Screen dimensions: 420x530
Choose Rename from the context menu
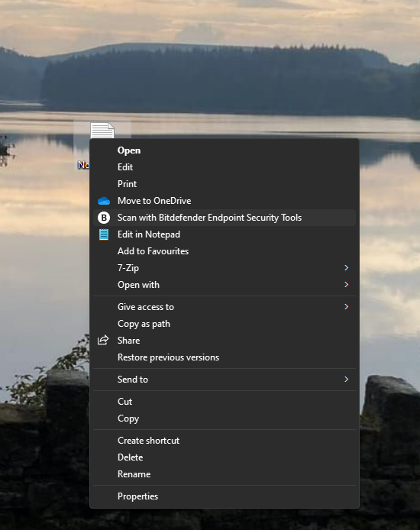(x=225, y=474)
